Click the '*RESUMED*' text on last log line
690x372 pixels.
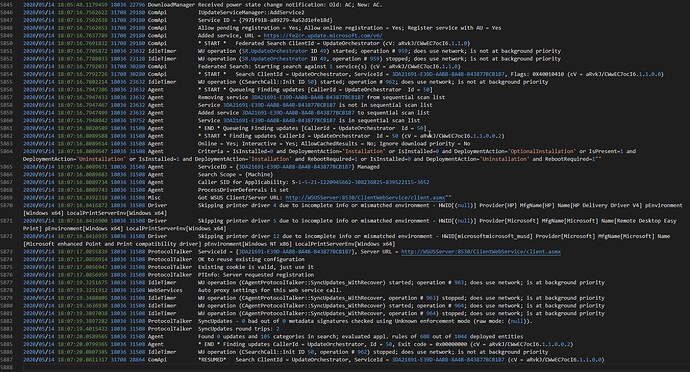click(x=212, y=360)
